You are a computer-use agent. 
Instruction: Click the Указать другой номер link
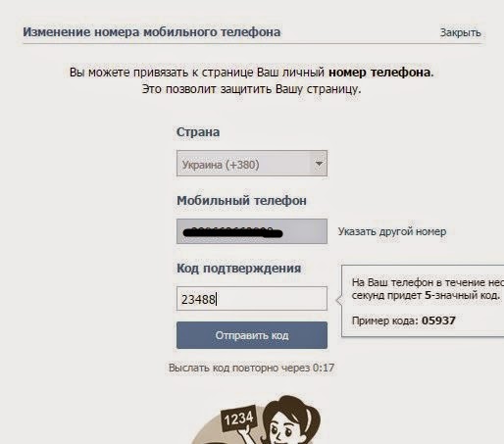[392, 231]
